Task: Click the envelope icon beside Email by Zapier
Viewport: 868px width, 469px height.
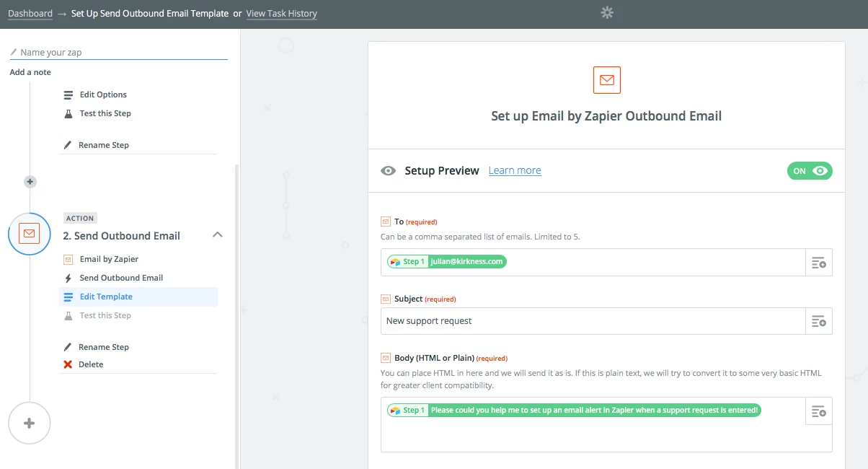Action: 68,259
